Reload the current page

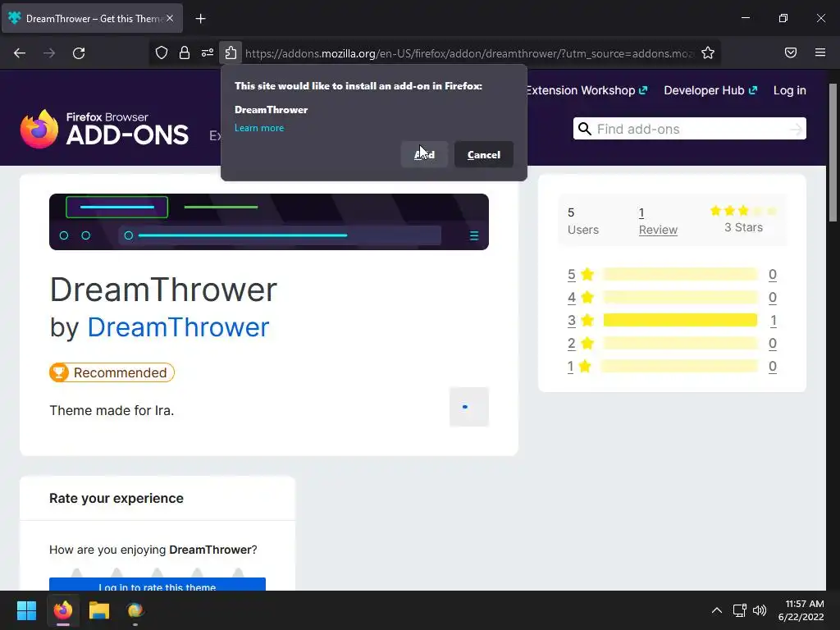coord(79,53)
